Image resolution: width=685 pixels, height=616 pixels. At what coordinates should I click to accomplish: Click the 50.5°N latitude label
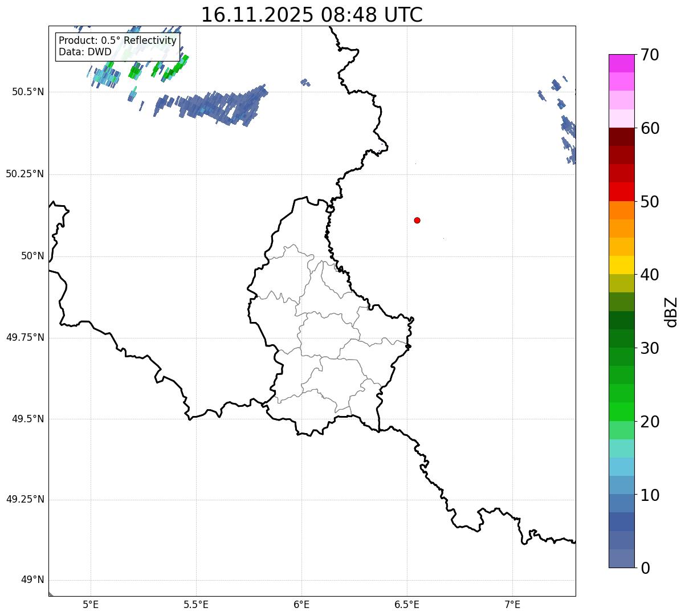(28, 92)
